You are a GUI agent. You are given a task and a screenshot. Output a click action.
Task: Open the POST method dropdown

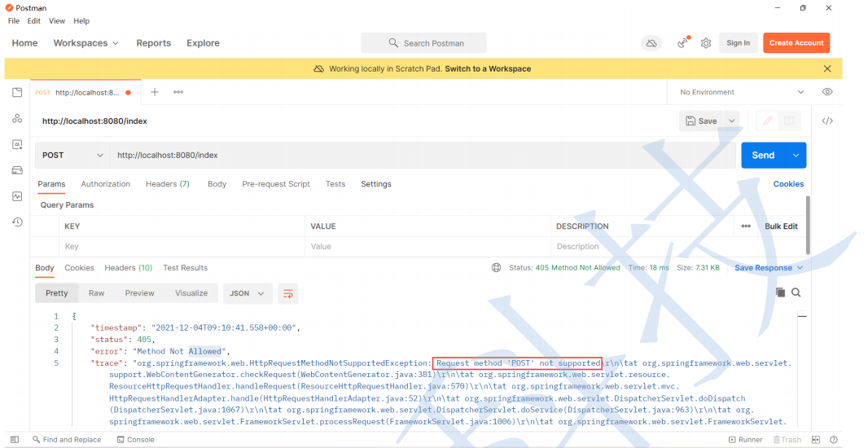coord(72,155)
